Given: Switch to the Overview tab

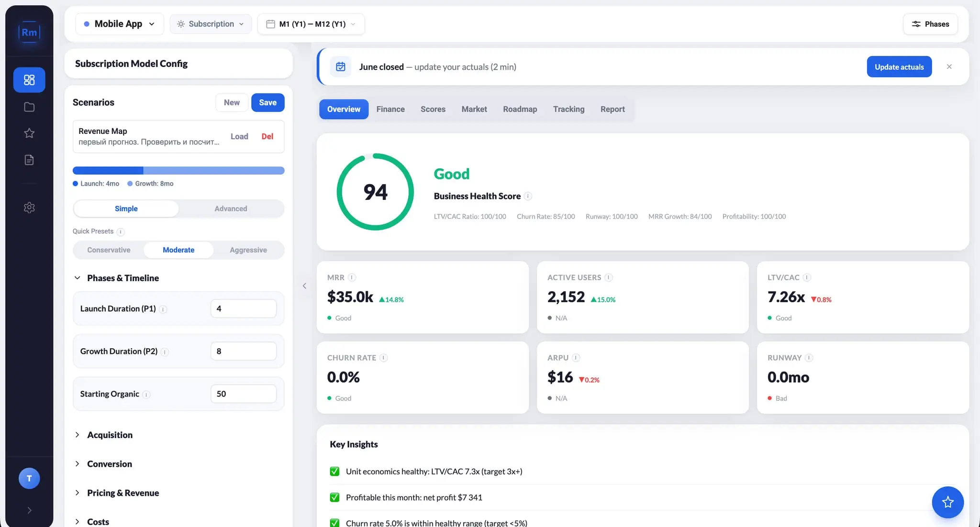Looking at the screenshot, I should click(344, 109).
